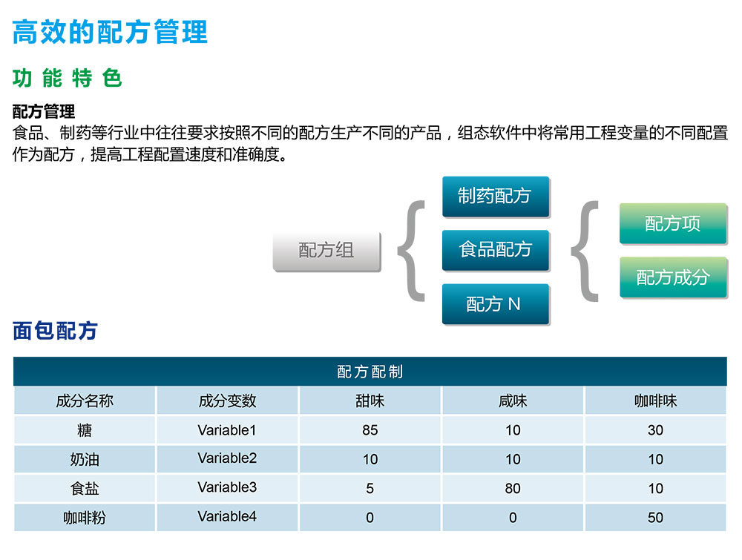Select the 甜味 column header
The image size is (742, 560).
click(x=370, y=401)
